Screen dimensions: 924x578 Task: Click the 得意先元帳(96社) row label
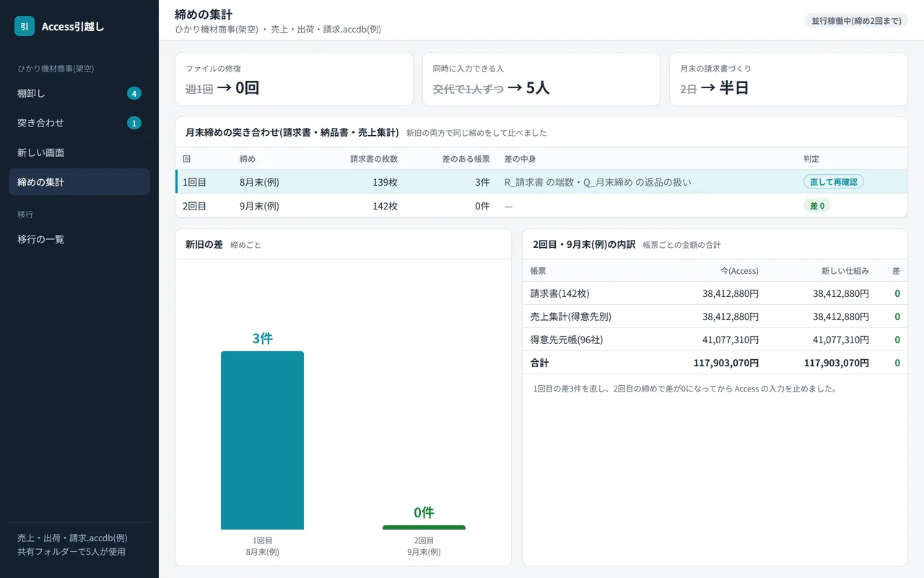(567, 340)
